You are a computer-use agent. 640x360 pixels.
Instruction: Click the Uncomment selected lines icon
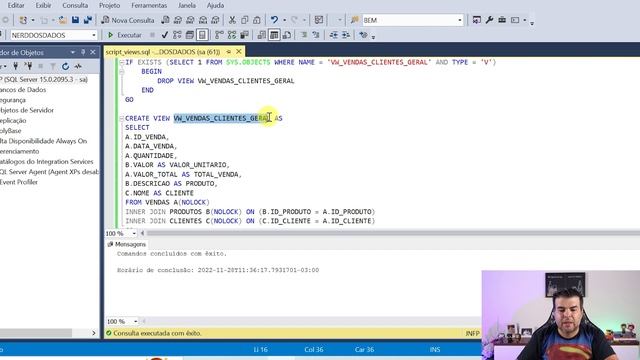[316, 35]
